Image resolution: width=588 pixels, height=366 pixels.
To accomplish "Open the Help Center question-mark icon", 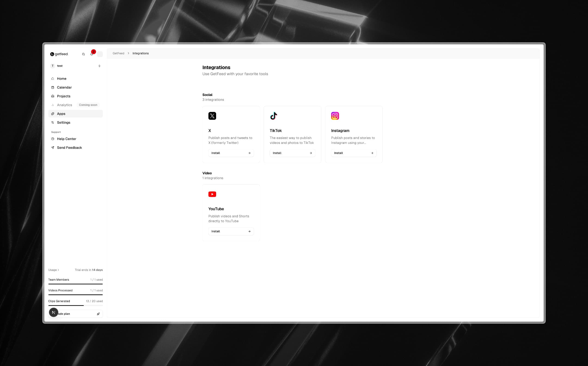I will (53, 139).
